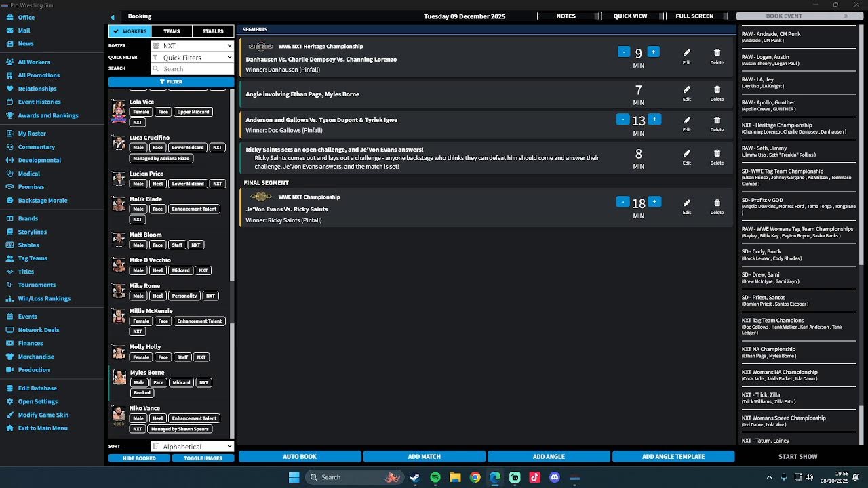868x488 pixels.
Task: Open My Roster from the sidebar
Action: (32, 134)
